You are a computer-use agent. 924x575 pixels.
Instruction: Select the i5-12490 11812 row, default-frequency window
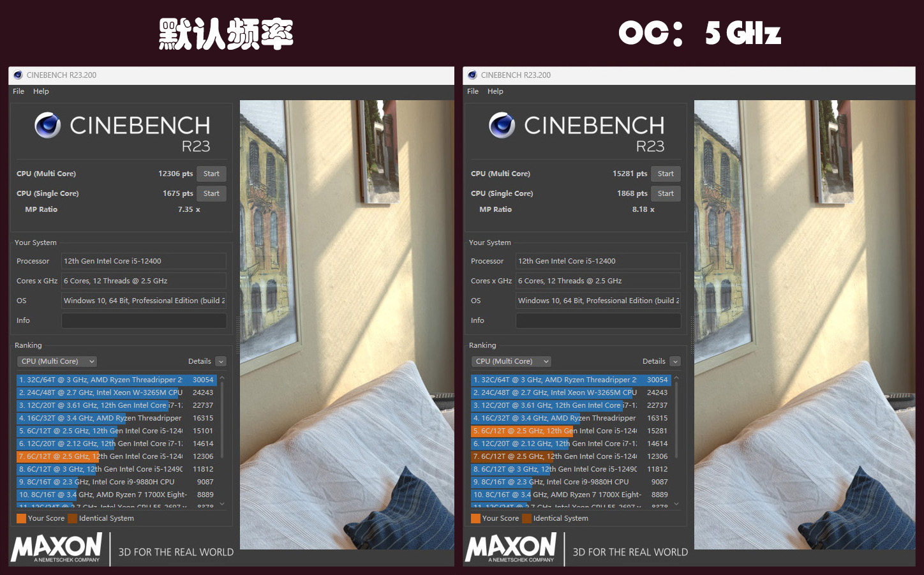pyautogui.click(x=117, y=469)
